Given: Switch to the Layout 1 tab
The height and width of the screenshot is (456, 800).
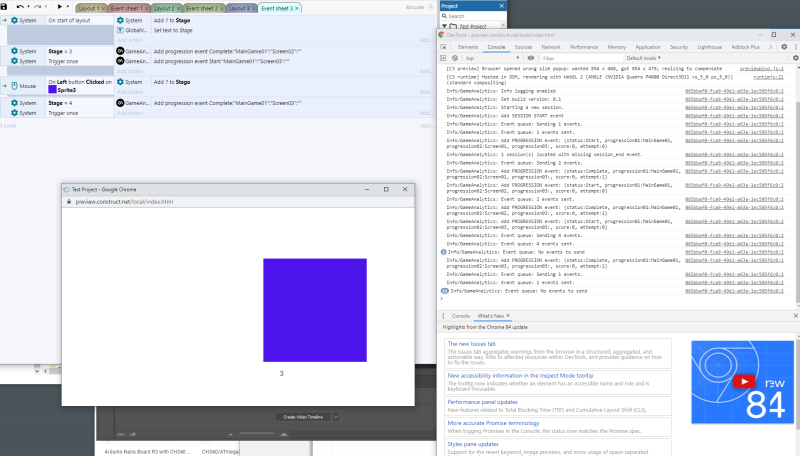Looking at the screenshot, I should coord(88,9).
